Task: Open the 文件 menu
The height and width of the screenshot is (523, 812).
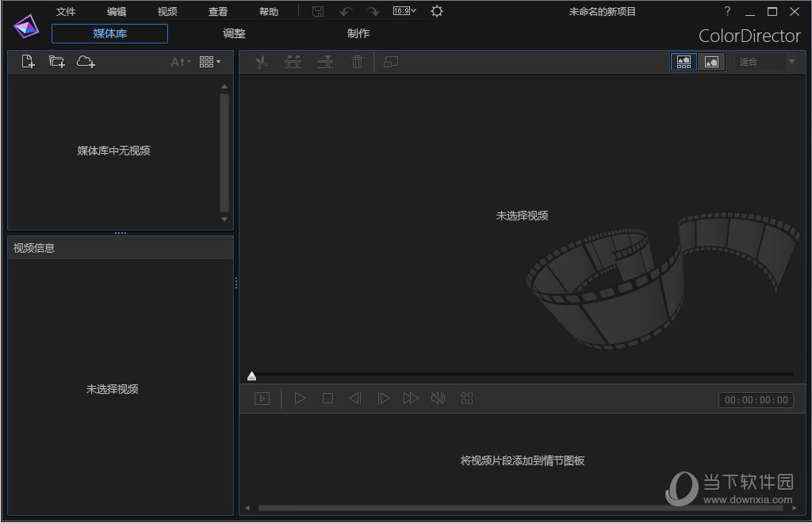Action: [66, 11]
